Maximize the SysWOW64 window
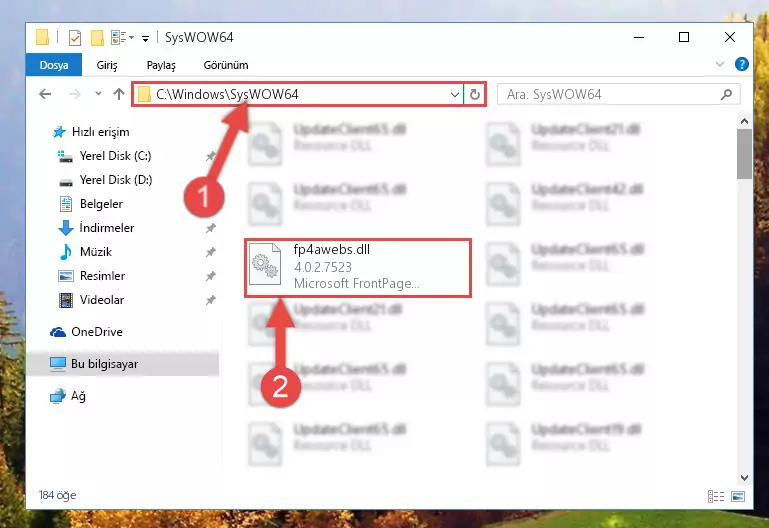This screenshot has height=528, width=769. coord(684,37)
